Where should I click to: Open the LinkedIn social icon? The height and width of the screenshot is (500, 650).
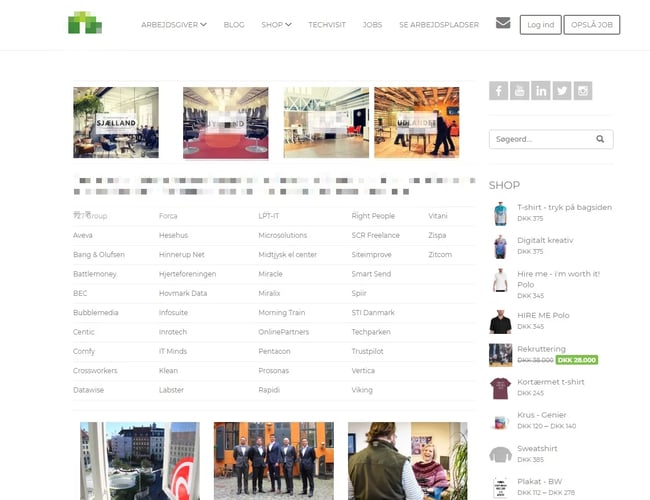coord(541,91)
